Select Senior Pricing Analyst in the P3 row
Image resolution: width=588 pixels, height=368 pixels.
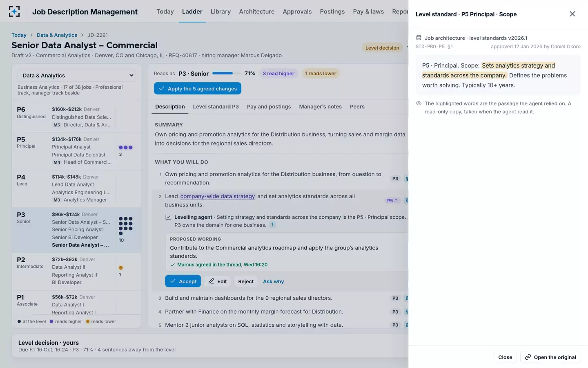(x=77, y=230)
